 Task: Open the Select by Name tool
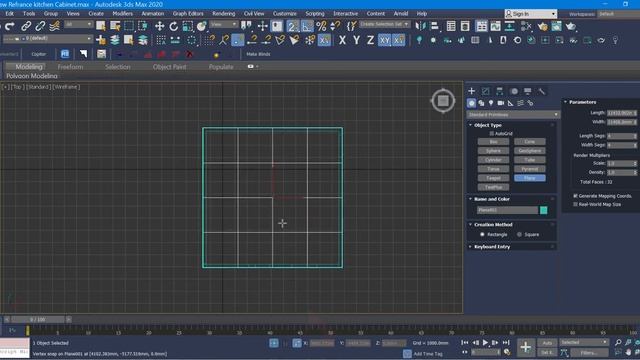point(115,26)
